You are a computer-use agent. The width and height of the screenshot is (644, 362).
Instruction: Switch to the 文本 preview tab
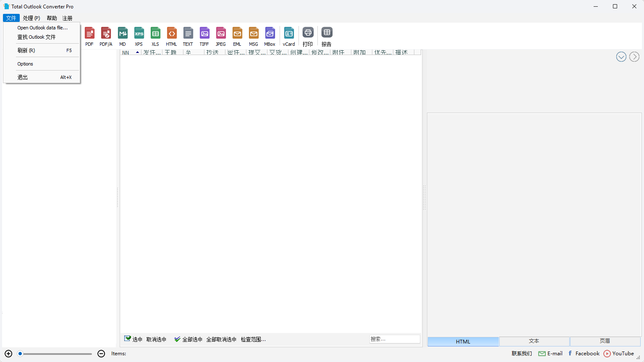[534, 341]
